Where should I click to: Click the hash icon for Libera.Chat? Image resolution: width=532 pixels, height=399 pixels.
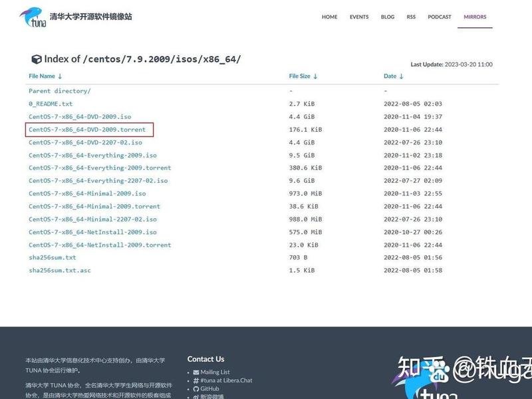click(x=196, y=380)
